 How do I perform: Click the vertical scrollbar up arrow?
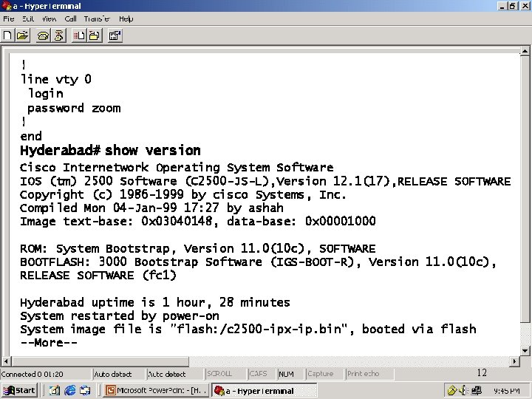coord(525,51)
